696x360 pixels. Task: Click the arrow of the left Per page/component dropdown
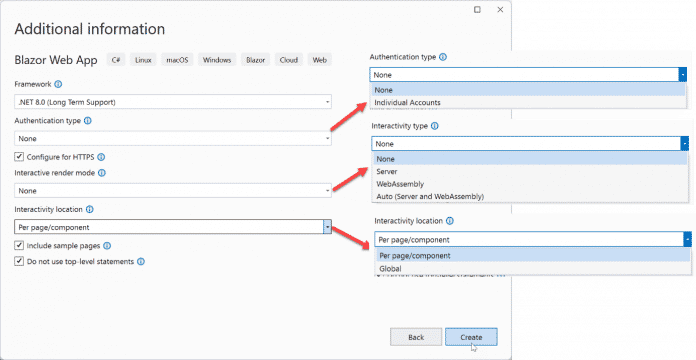pos(327,227)
